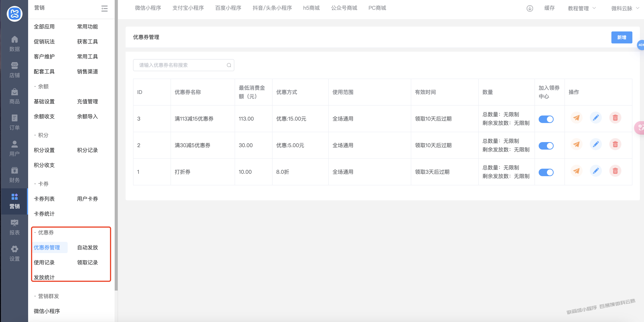Select the 营销 section icon
The height and width of the screenshot is (322, 644).
pyautogui.click(x=14, y=197)
